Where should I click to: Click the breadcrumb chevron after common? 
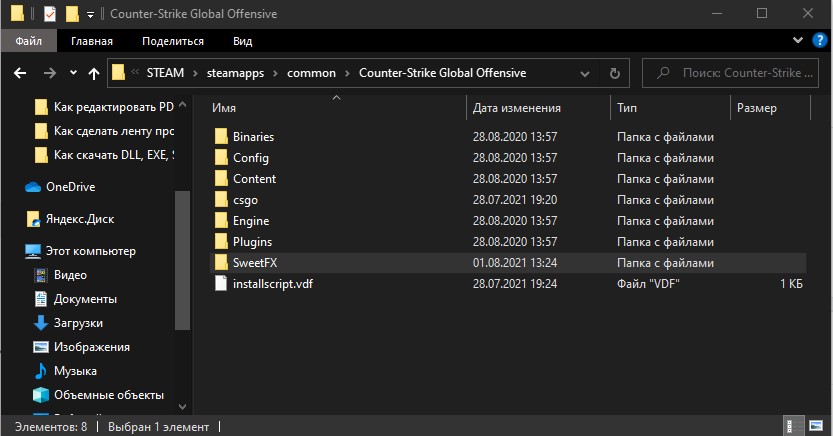click(x=347, y=73)
